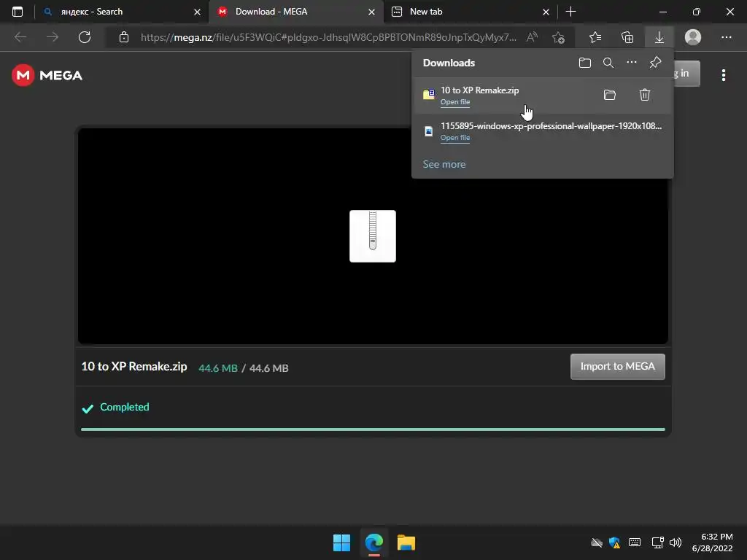Close the New tab tab
This screenshot has width=747, height=560.
(x=546, y=12)
